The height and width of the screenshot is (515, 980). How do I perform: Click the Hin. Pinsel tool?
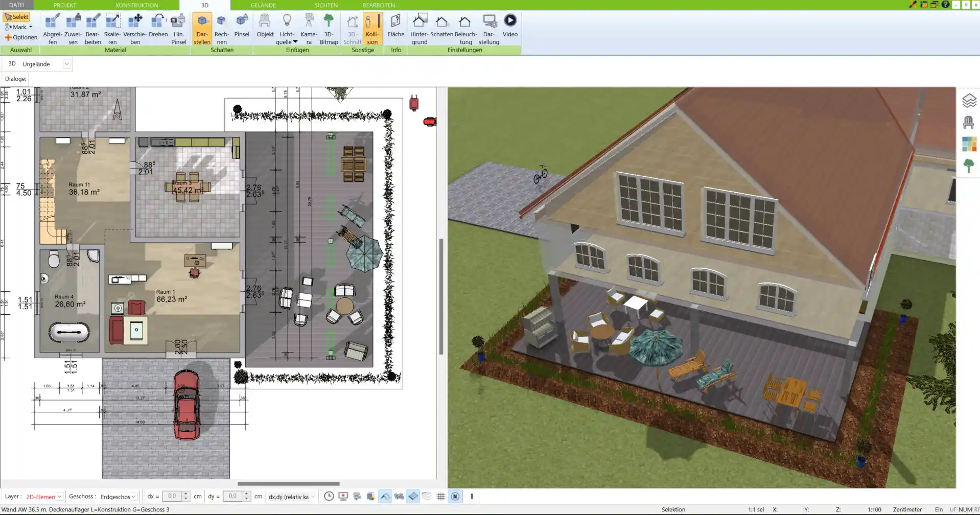pos(178,29)
